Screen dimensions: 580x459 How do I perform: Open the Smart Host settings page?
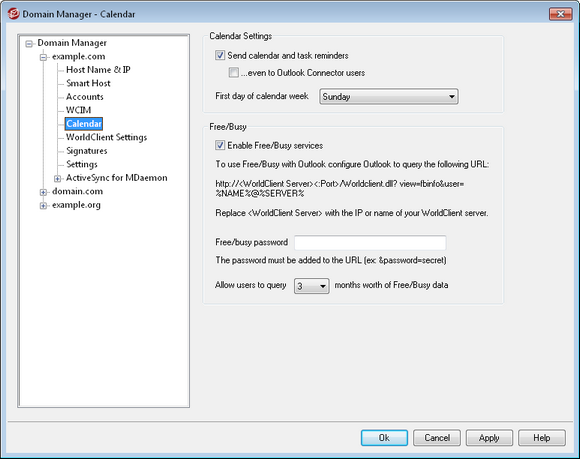[88, 83]
